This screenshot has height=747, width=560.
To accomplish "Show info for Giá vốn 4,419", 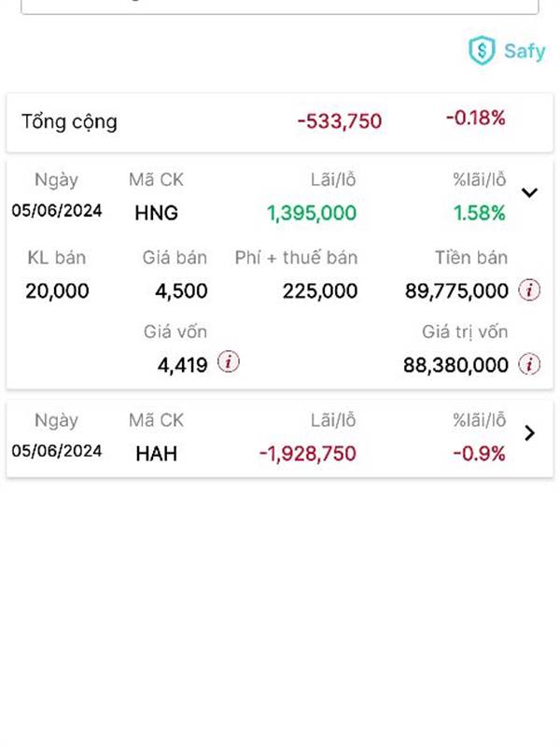I will coord(229,362).
